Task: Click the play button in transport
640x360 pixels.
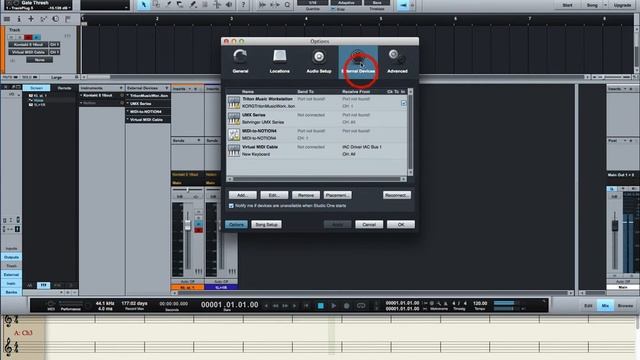Action: click(333, 305)
